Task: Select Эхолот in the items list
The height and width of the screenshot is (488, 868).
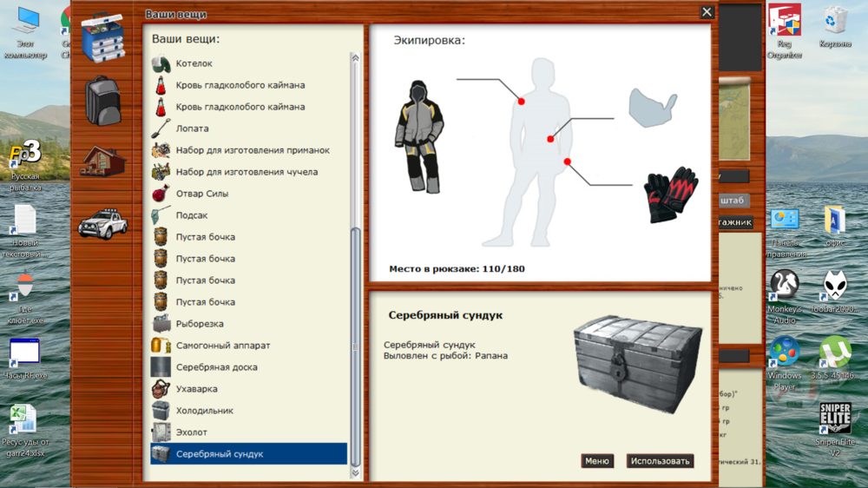Action: 191,432
